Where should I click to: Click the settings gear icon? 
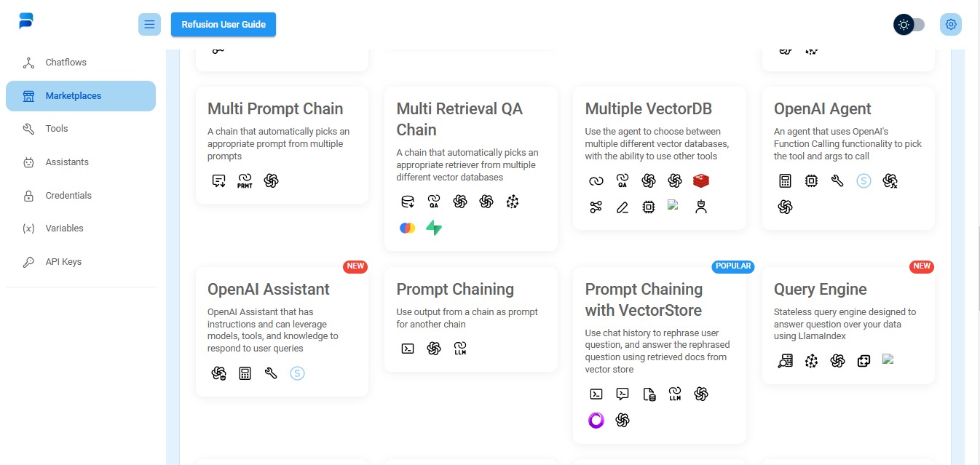pyautogui.click(x=950, y=24)
